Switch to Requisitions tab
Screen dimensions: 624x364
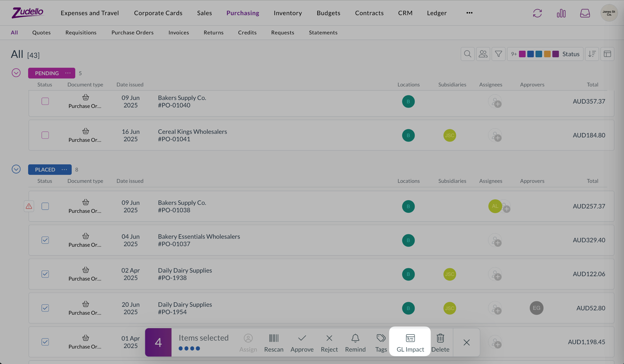pos(81,32)
